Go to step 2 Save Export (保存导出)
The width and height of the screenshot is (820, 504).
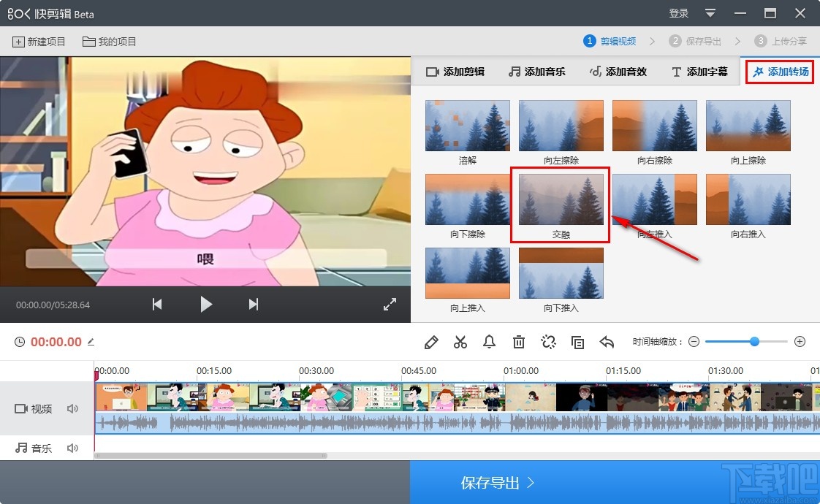[695, 42]
